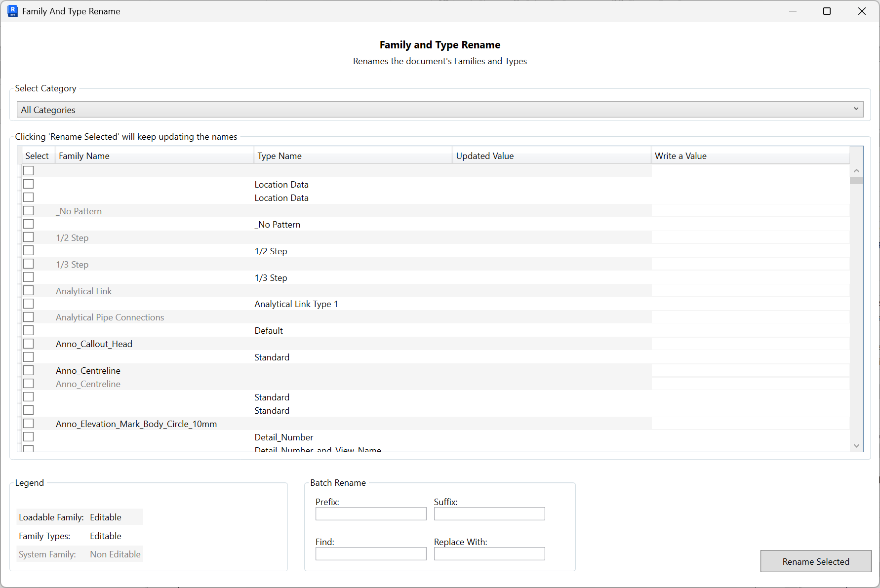This screenshot has height=588, width=880.
Task: Click the Rename Selected button
Action: point(815,561)
